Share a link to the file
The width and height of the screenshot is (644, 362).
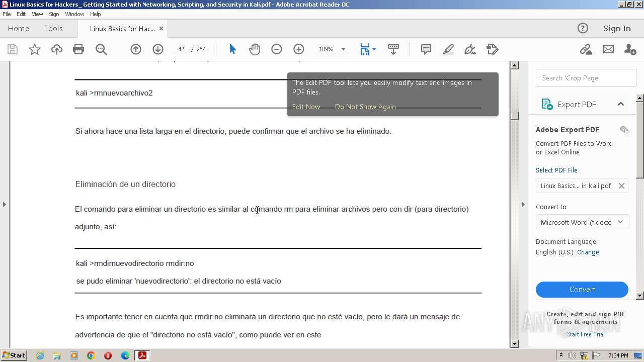(x=586, y=49)
